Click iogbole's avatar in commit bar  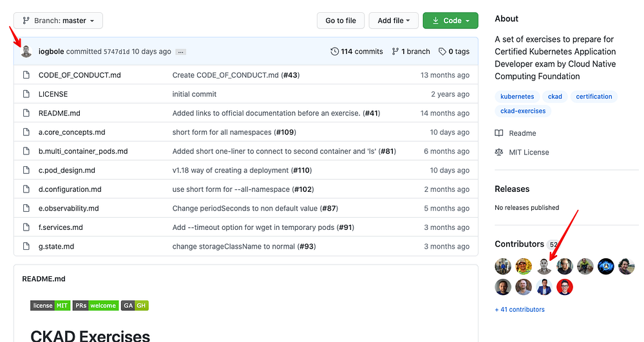pyautogui.click(x=26, y=52)
